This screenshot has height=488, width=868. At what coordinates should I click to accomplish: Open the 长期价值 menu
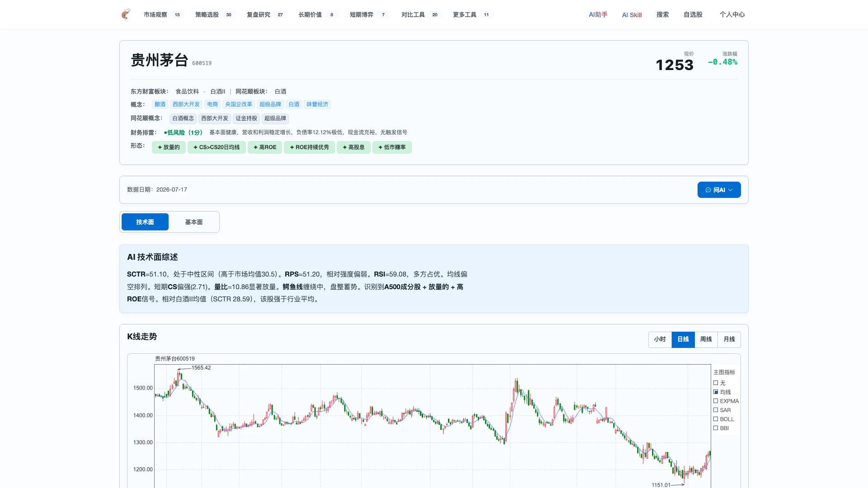click(x=317, y=14)
